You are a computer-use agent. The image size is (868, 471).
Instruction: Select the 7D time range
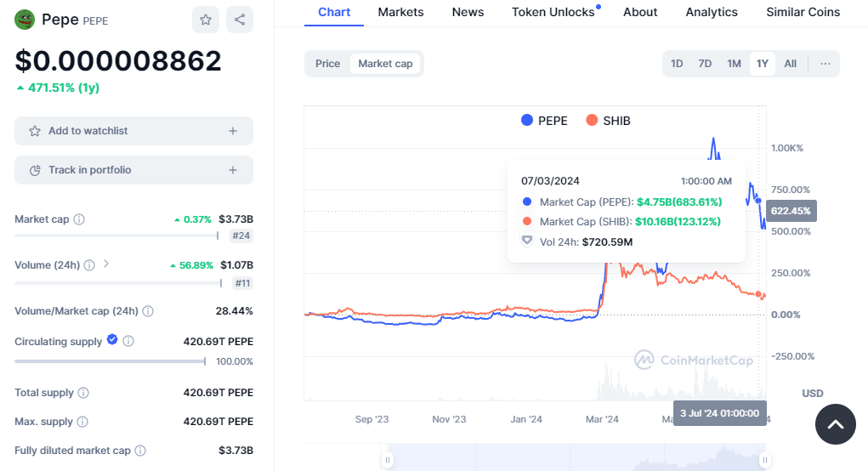click(x=705, y=64)
